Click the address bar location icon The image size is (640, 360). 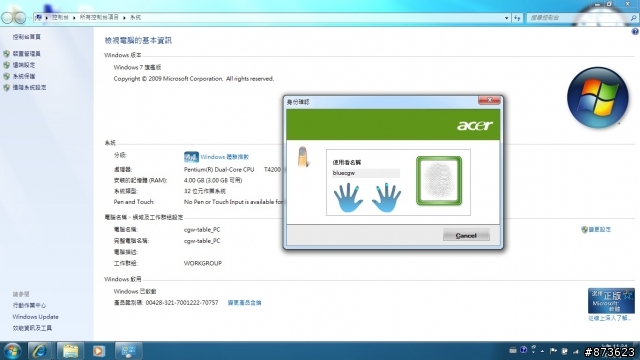tap(39, 18)
